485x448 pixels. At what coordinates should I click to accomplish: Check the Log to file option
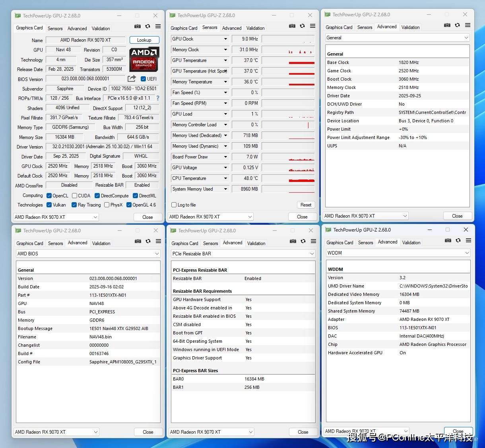(174, 205)
